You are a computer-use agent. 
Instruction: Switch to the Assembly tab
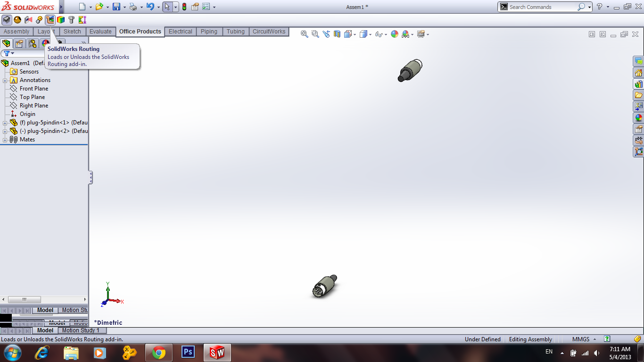(17, 32)
